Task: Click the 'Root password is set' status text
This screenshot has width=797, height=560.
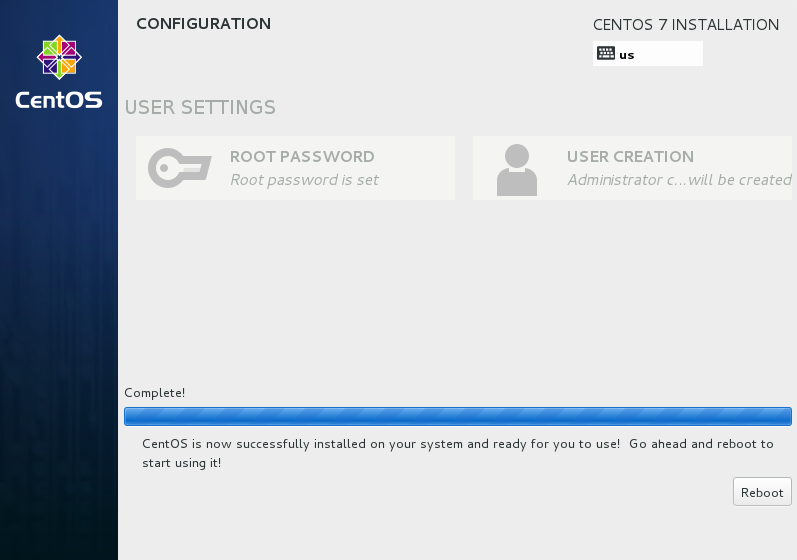Action: [304, 180]
